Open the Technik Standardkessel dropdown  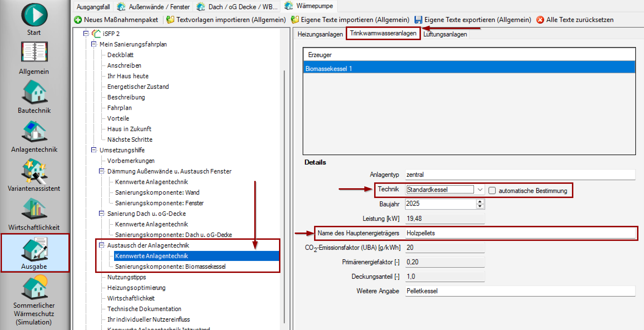click(480, 190)
